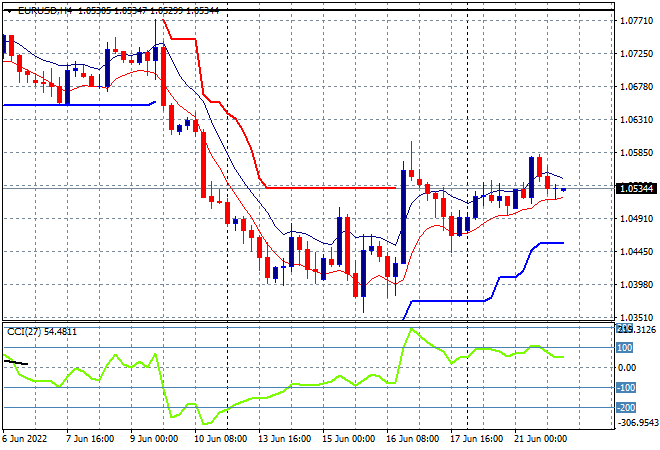660x450 pixels.
Task: Click the 9 Jun 00:00 time label
Action: [x=154, y=439]
